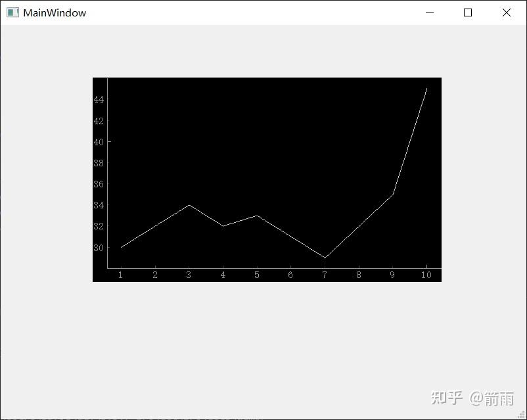
Task: Maximize the MainWindow
Action: pyautogui.click(x=467, y=12)
